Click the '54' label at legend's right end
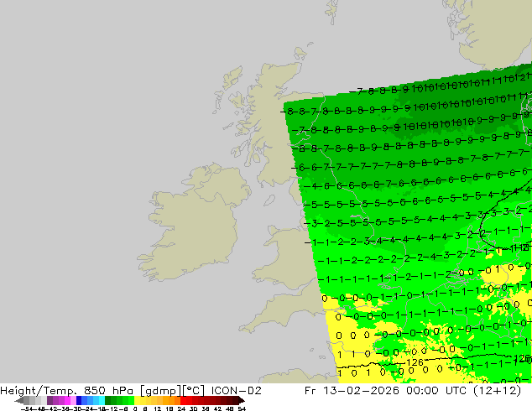Screen dimensions: 532x411 [242, 409]
